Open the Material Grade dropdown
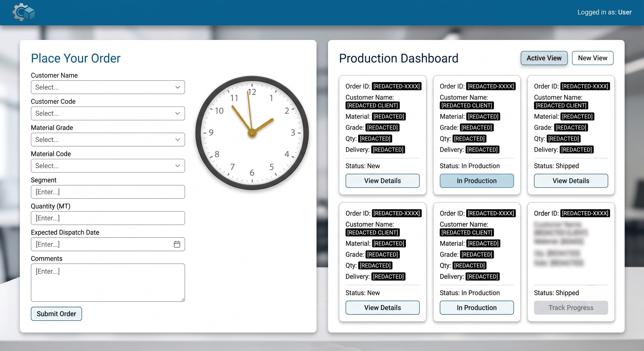The width and height of the screenshot is (644, 351). (108, 139)
